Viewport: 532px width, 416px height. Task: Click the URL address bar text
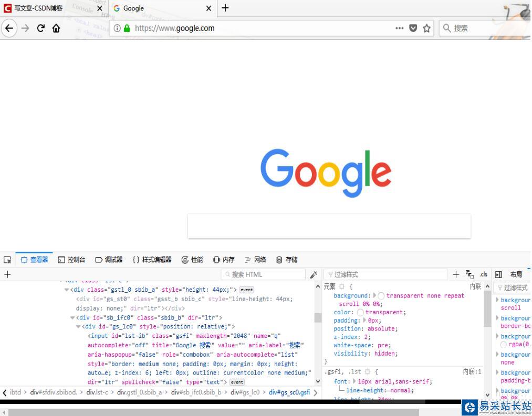click(174, 28)
